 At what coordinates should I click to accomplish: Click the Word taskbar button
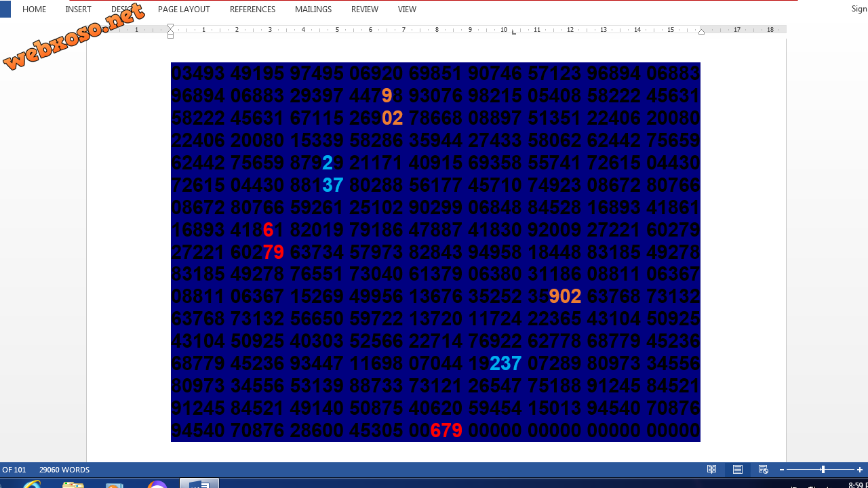pyautogui.click(x=199, y=483)
